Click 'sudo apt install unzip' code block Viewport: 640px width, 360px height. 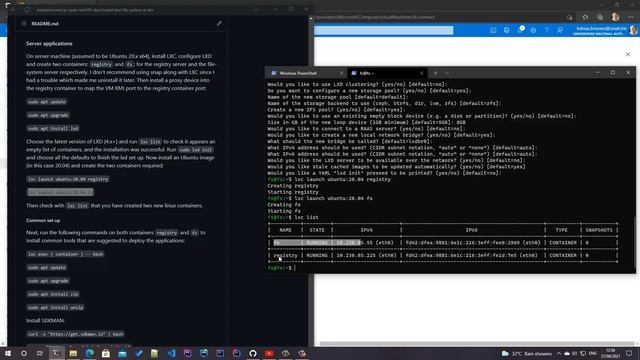tap(56, 307)
